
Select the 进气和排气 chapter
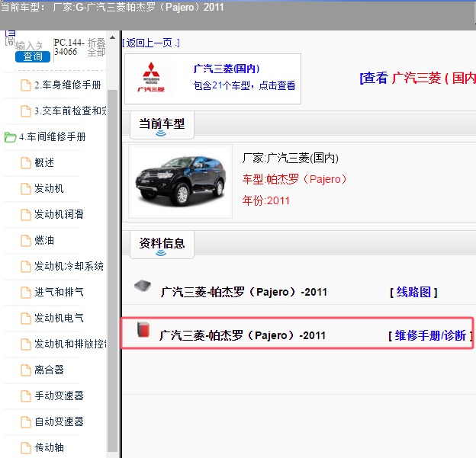(59, 292)
